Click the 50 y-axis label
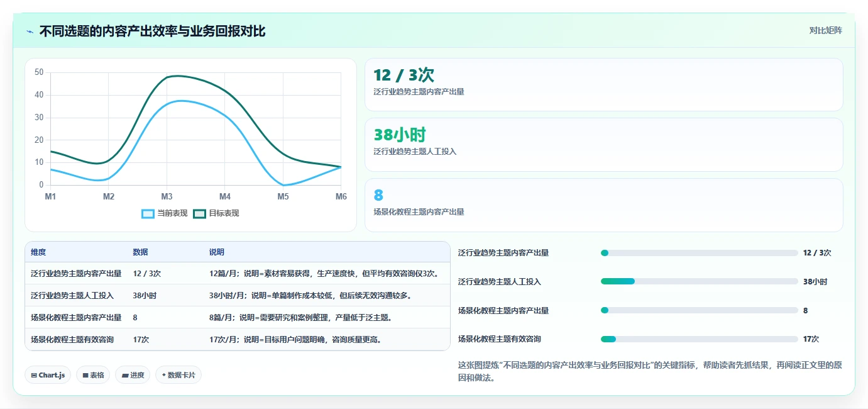Viewport: 868px width, 409px height. point(39,72)
